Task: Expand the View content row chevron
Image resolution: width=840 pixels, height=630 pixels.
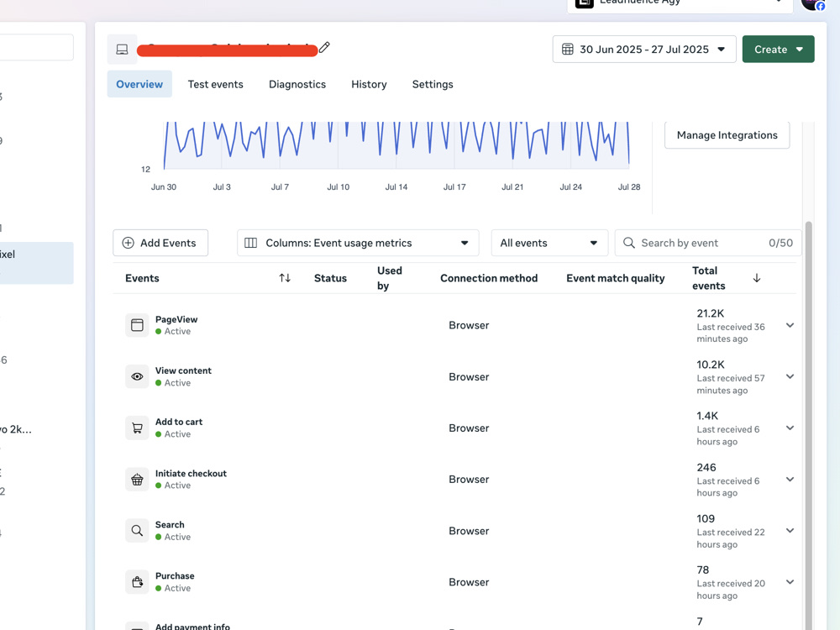Action: click(790, 376)
